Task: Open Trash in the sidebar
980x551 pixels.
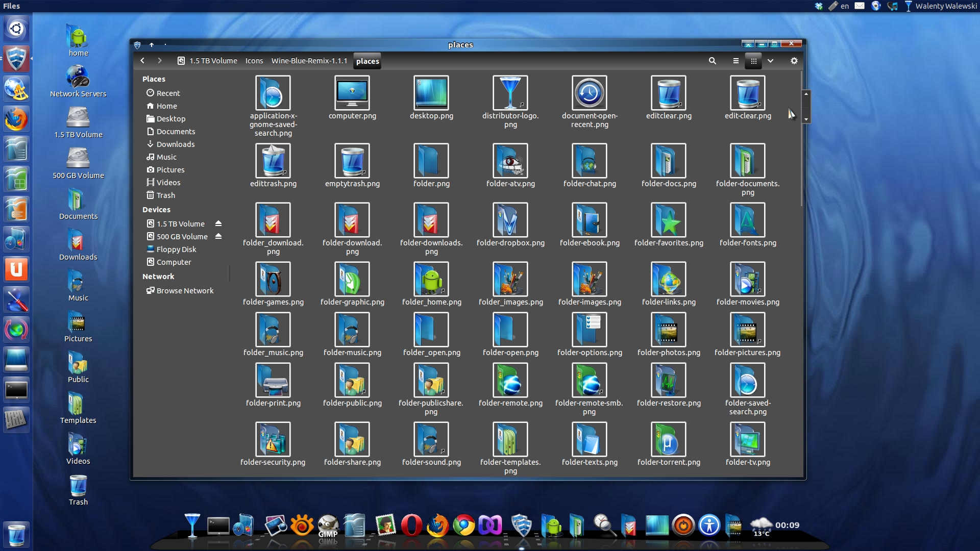Action: pyautogui.click(x=161, y=195)
